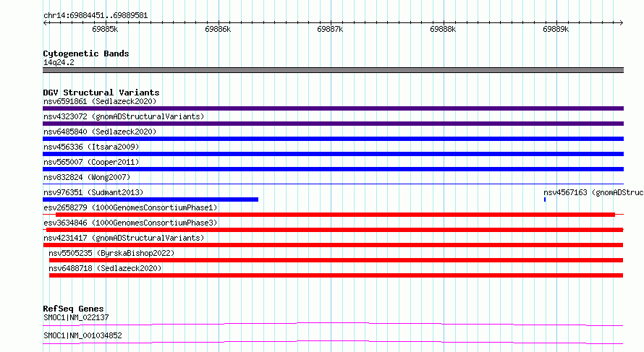The width and height of the screenshot is (644, 352).
Task: Open SMOC1|NM_001034852 gene label
Action: pyautogui.click(x=82, y=335)
